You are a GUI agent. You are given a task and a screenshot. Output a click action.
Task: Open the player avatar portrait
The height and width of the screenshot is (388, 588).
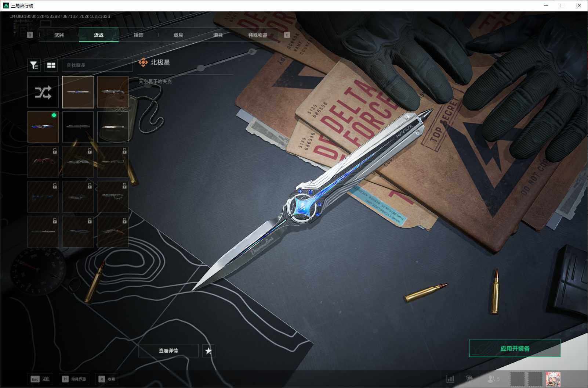pos(553,379)
